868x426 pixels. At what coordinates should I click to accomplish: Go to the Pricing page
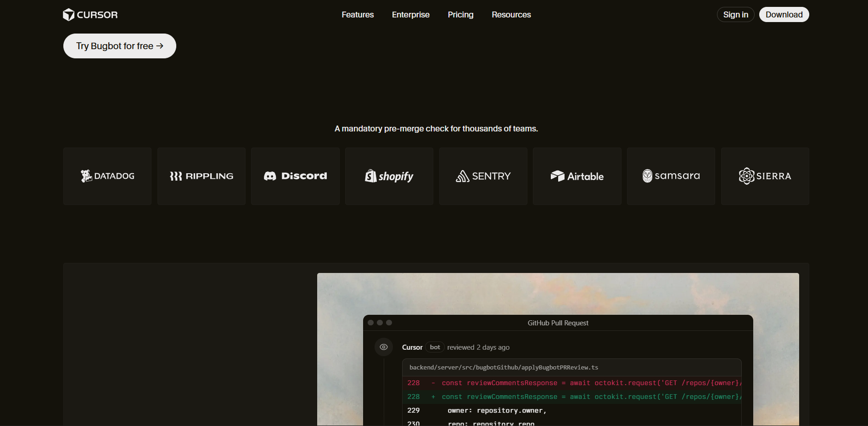tap(460, 15)
